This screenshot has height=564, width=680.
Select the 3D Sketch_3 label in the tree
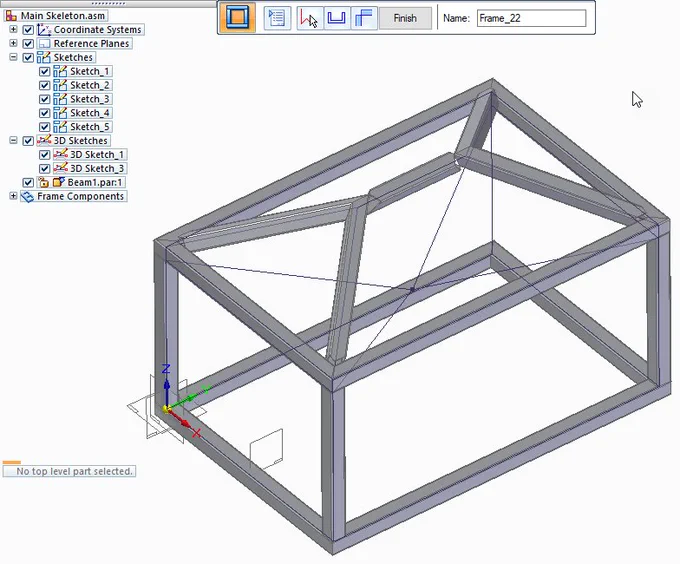tap(97, 168)
